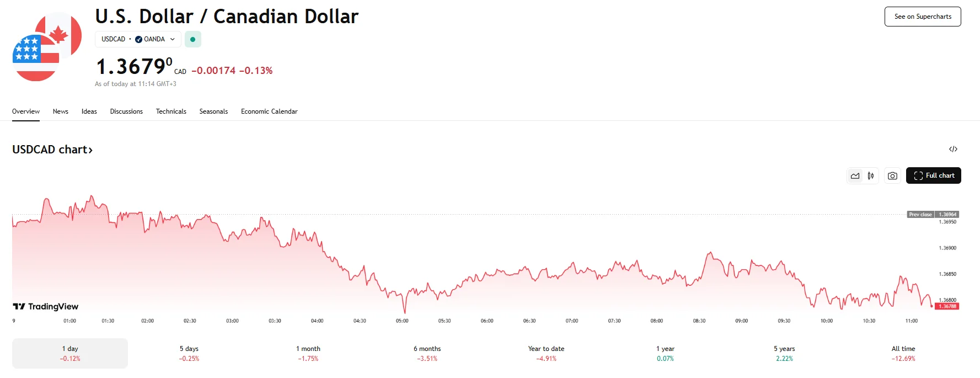Select the 1 month time range
The image size is (980, 378).
click(x=308, y=353)
